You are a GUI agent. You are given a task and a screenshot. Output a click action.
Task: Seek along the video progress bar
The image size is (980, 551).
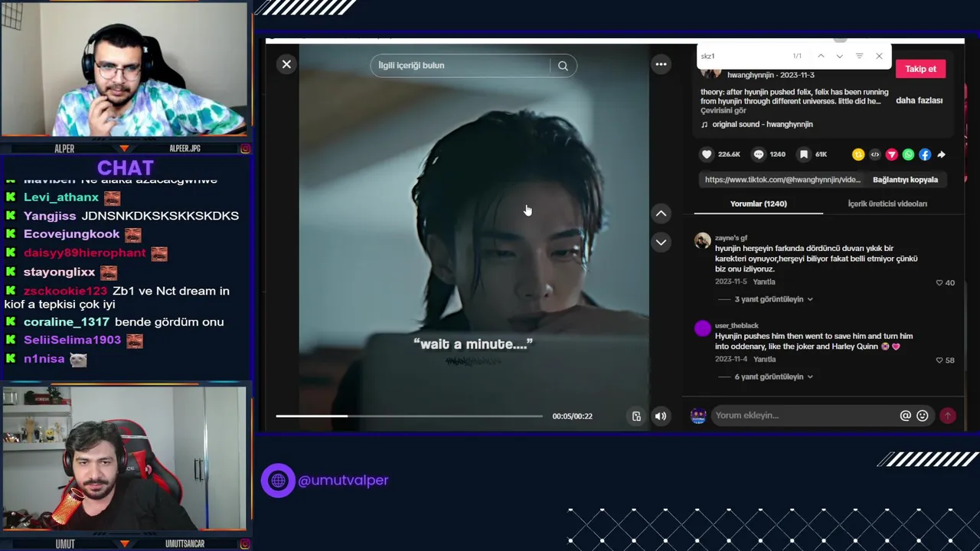[x=409, y=416]
